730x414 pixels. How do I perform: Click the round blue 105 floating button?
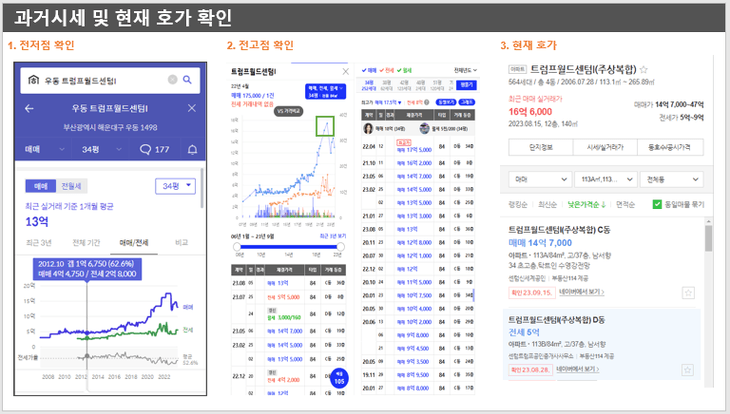(x=339, y=378)
